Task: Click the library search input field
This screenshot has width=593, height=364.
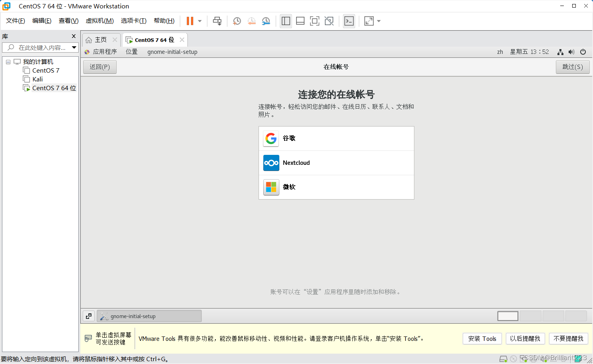Action: (x=37, y=47)
